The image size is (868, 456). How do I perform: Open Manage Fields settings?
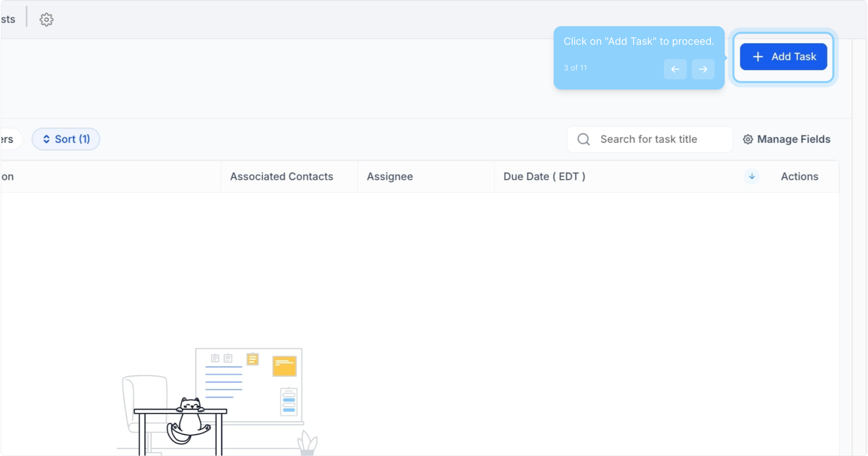(793, 139)
